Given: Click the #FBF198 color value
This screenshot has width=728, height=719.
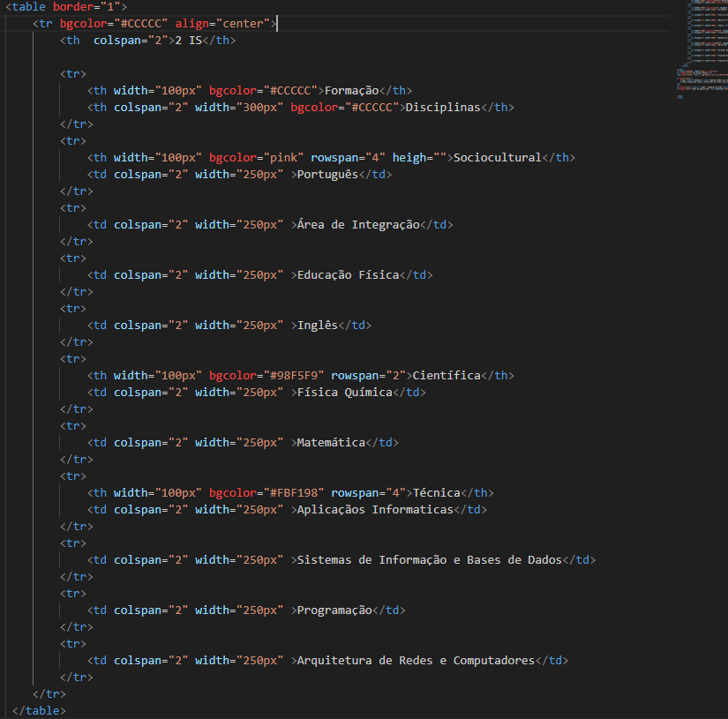Looking at the screenshot, I should pos(293,493).
